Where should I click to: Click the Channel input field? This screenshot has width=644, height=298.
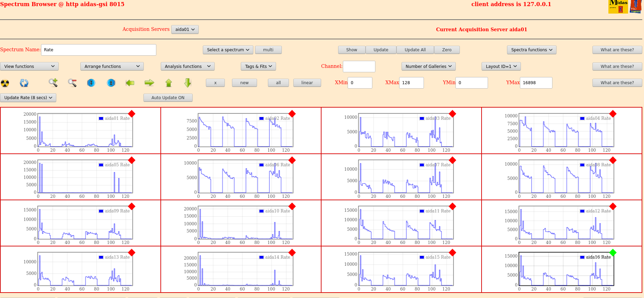pos(359,67)
